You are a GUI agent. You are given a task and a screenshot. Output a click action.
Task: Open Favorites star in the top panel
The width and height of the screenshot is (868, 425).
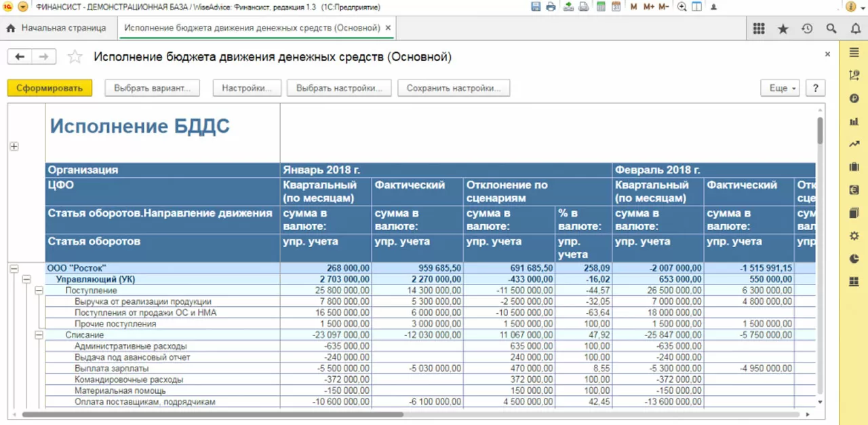pos(783,29)
